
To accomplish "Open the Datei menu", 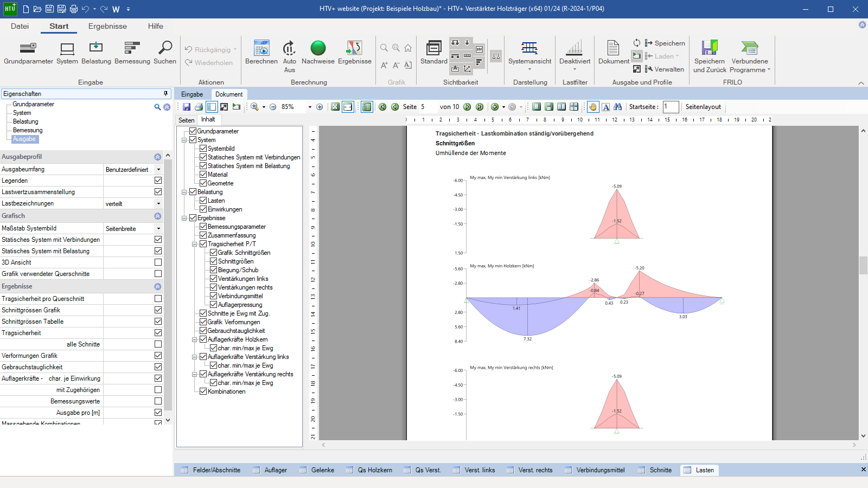I will [x=20, y=26].
